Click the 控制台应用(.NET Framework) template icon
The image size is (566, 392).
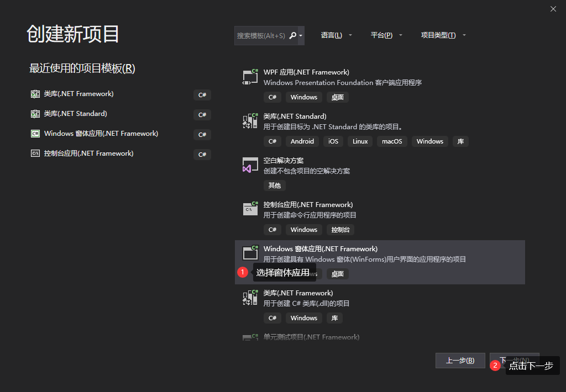point(250,209)
